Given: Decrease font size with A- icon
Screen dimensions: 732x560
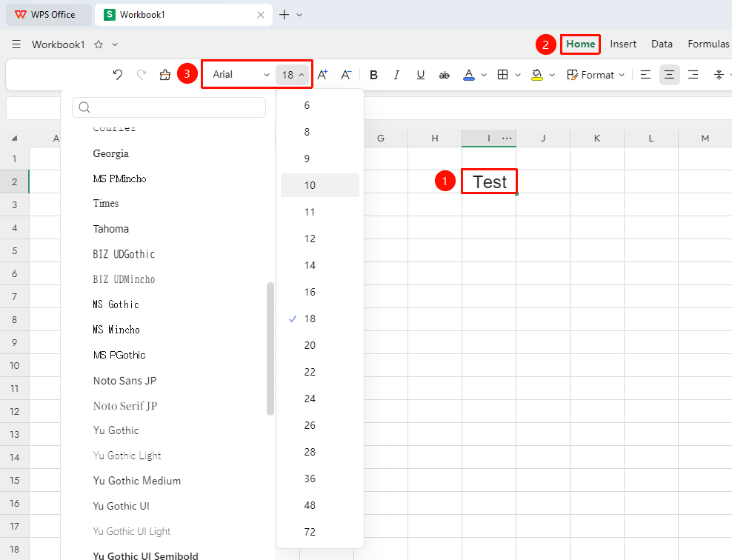Looking at the screenshot, I should click(346, 75).
